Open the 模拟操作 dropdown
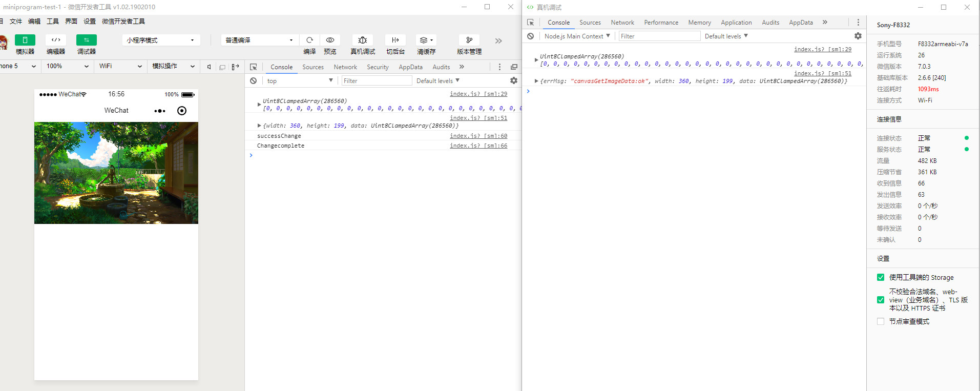 pos(173,66)
